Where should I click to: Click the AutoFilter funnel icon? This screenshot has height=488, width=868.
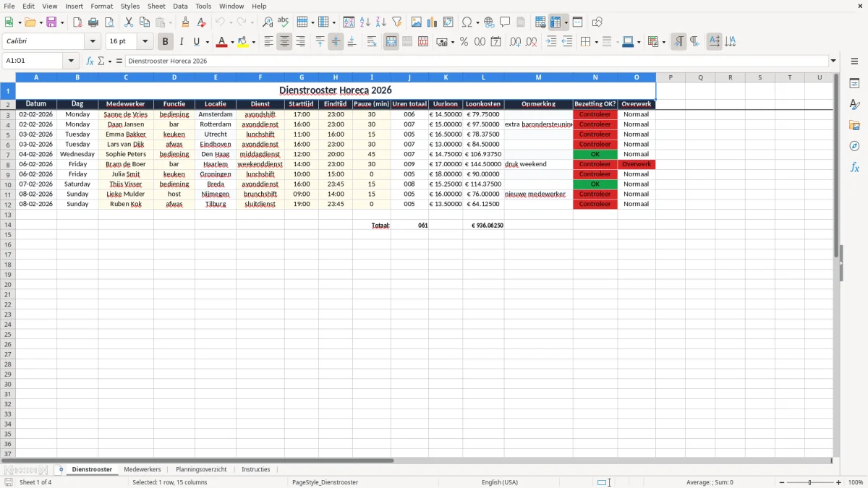(x=397, y=22)
